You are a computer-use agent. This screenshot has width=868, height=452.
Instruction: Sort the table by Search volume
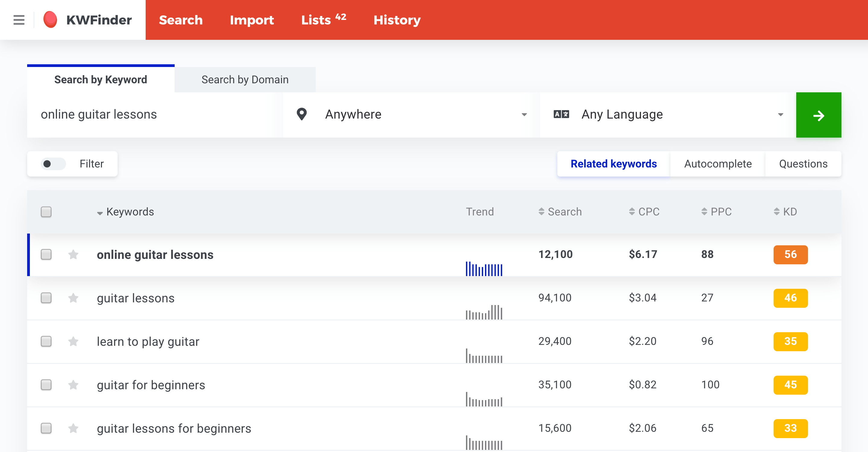[560, 212]
